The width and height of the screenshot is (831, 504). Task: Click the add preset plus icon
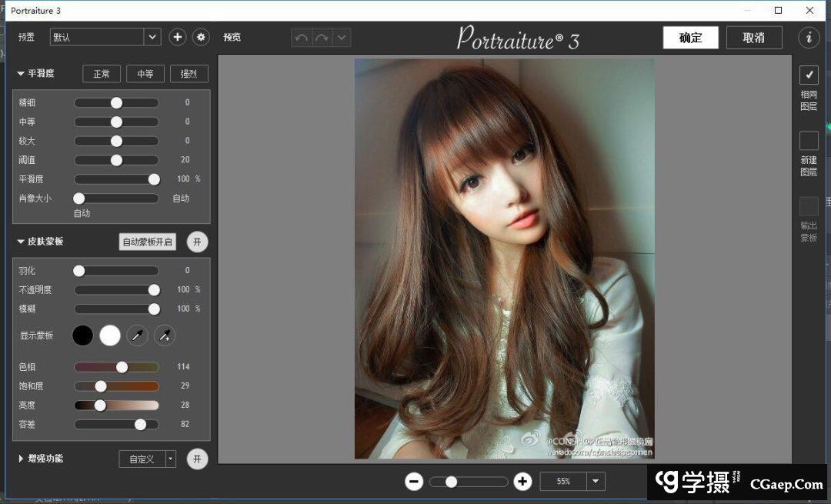click(x=177, y=37)
